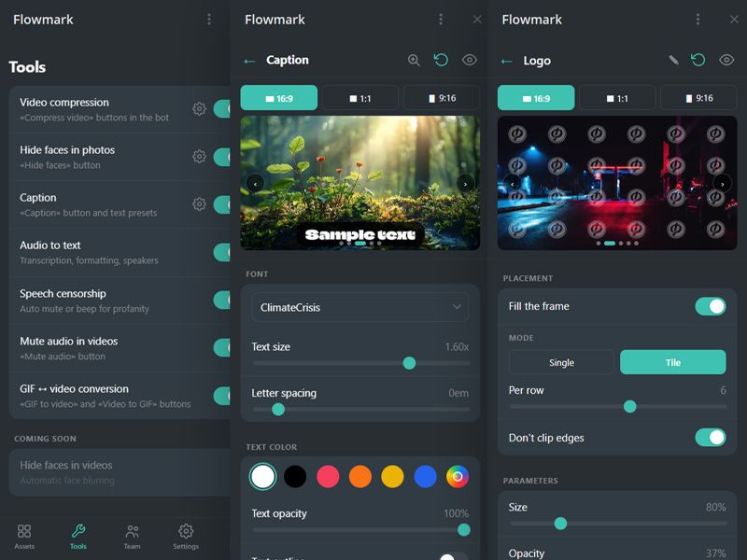Select 1:1 ratio tab in Caption panel

[x=359, y=98]
